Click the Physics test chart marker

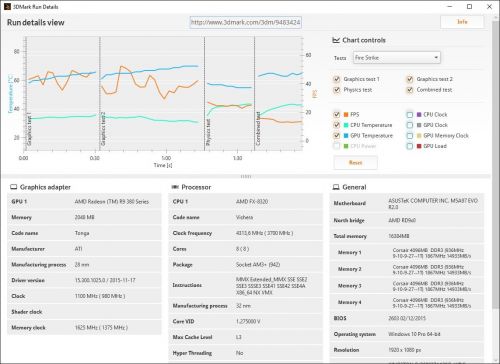point(208,132)
